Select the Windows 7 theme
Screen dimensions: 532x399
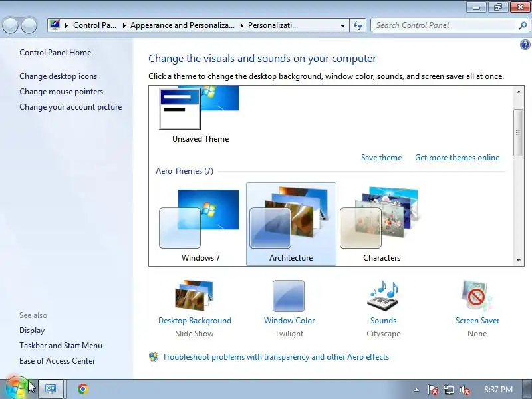tap(200, 225)
